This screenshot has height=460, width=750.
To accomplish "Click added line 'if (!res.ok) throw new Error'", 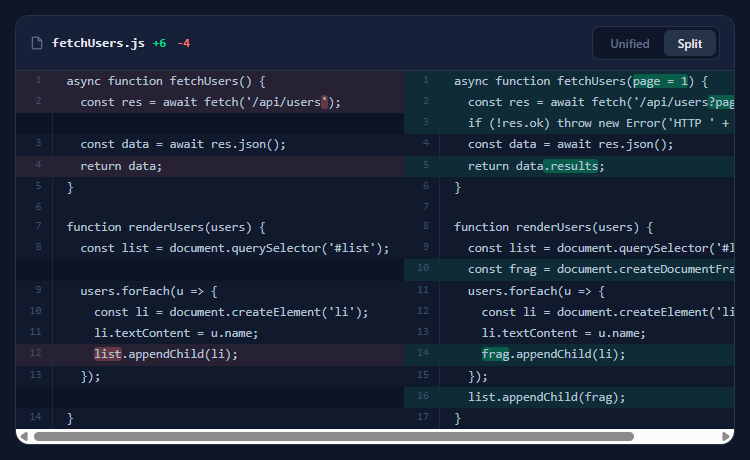I will (569, 123).
